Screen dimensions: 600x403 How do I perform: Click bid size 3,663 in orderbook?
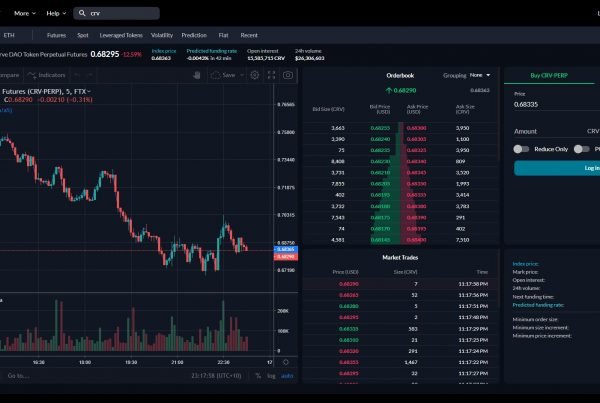(338, 128)
